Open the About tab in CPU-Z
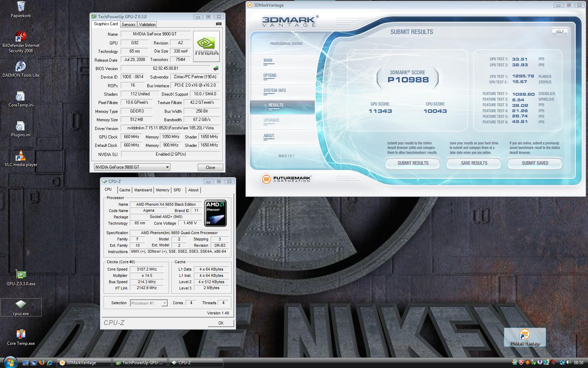Screen dimensions: 588x368 193,190
